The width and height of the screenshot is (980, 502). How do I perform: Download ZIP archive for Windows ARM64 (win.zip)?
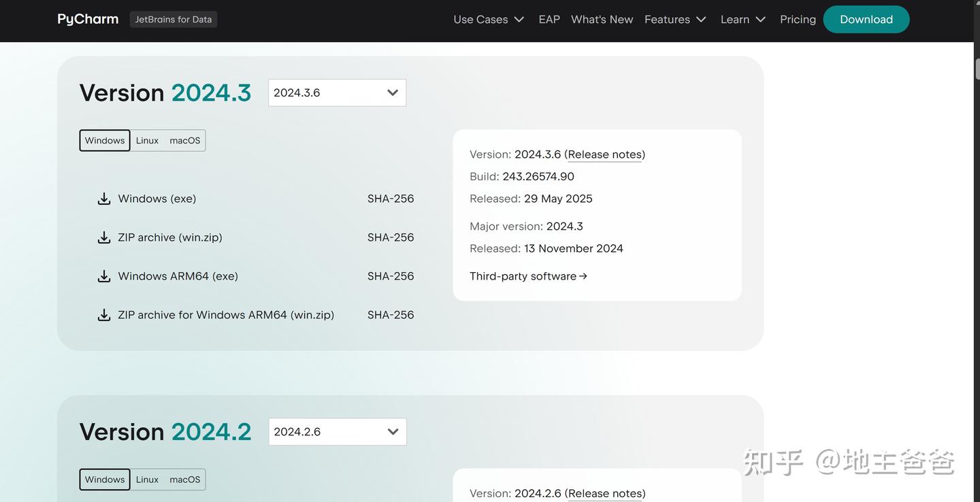click(x=226, y=315)
